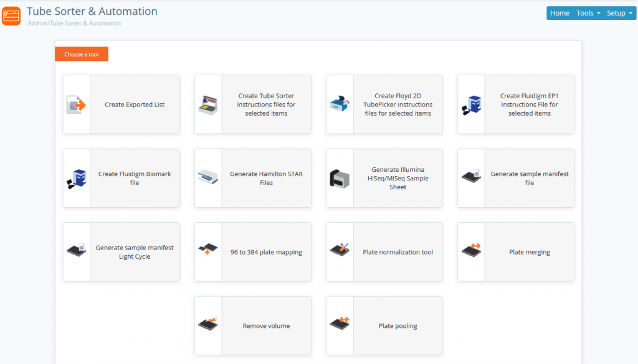The image size is (638, 364).
Task: Click the Create Exported List icon
Action: click(76, 105)
